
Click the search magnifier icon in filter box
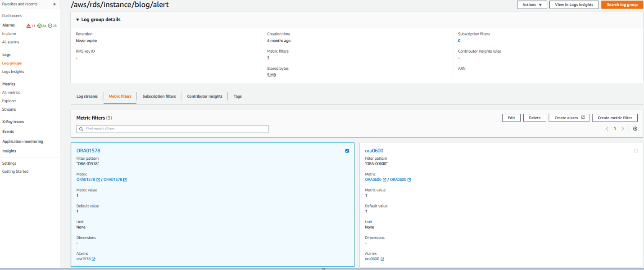pos(81,129)
